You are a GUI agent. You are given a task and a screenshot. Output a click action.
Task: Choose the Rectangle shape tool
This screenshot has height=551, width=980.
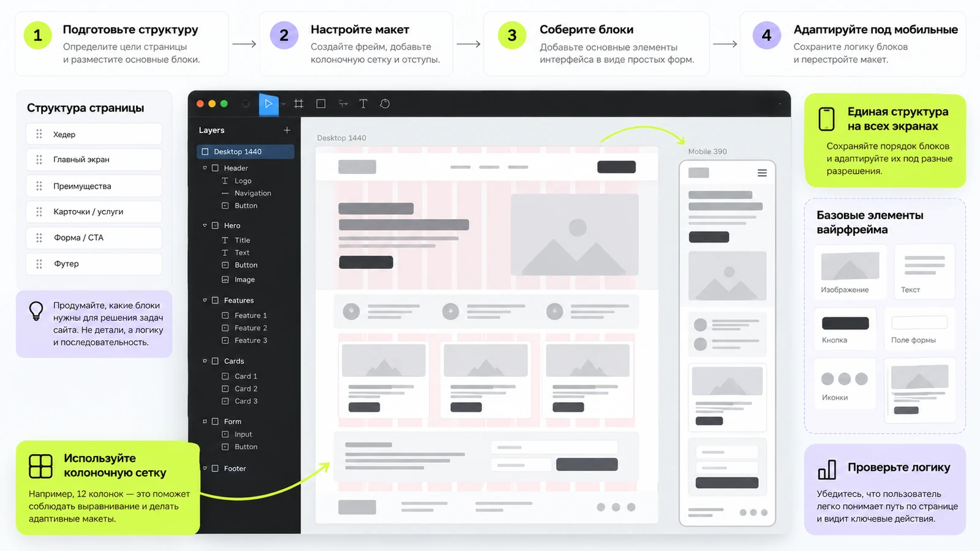tap(321, 104)
